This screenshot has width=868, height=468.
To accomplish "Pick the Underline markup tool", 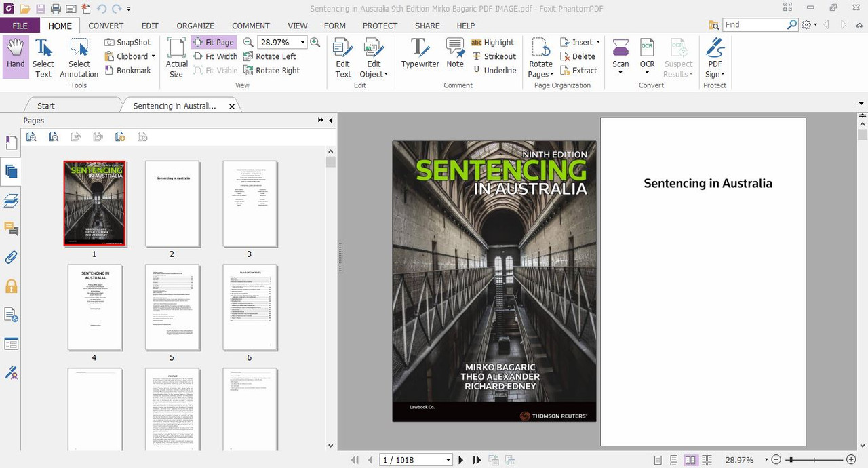I will pyautogui.click(x=494, y=70).
